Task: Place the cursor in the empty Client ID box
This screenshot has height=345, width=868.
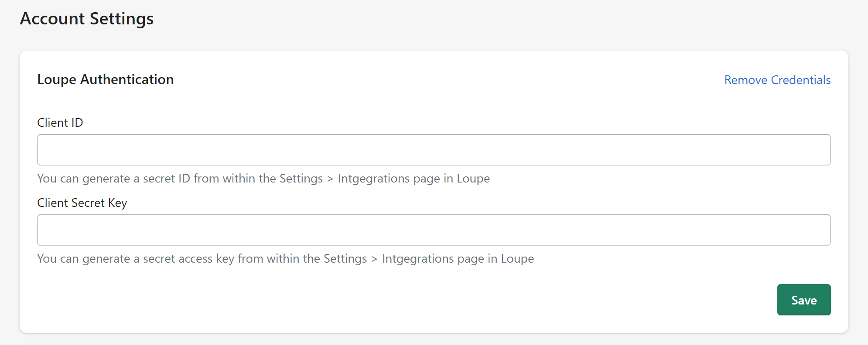Action: [434, 150]
